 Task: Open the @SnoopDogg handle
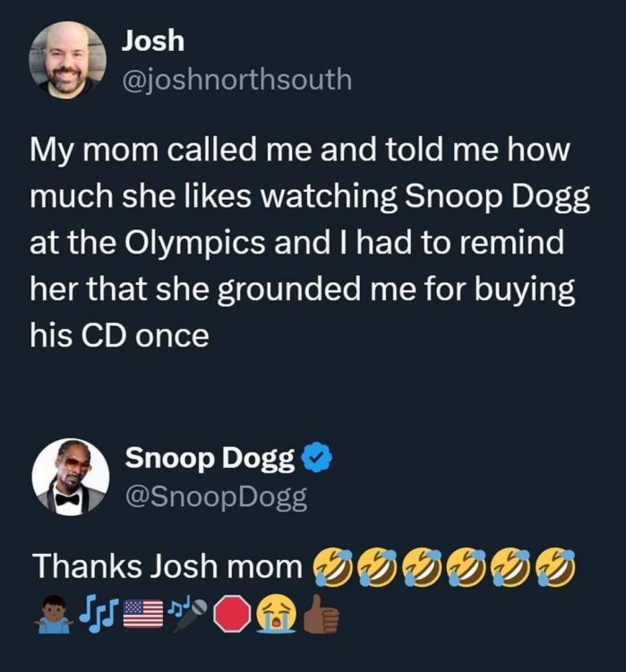tap(216, 497)
